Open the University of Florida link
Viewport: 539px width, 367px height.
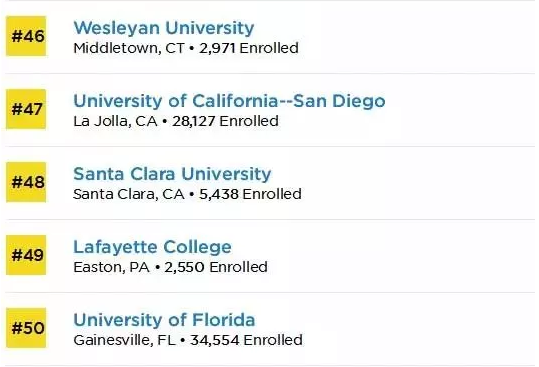click(164, 320)
